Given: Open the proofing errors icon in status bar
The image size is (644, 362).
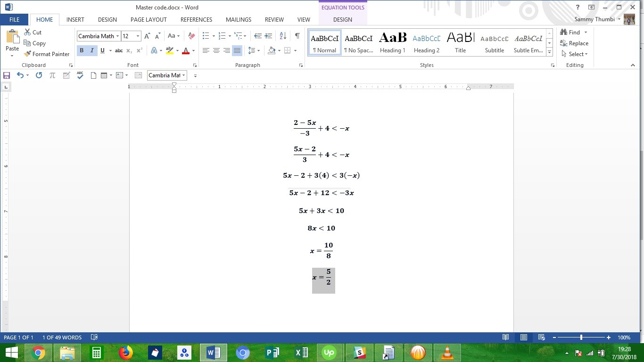Looking at the screenshot, I should [x=94, y=337].
